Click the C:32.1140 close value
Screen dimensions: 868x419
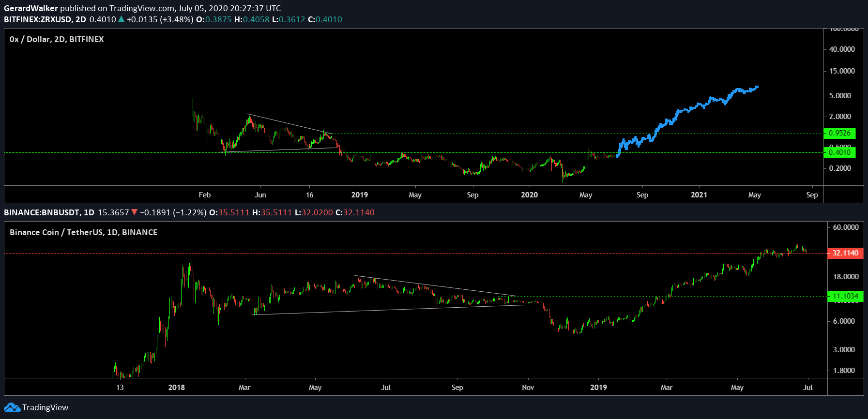(x=355, y=212)
